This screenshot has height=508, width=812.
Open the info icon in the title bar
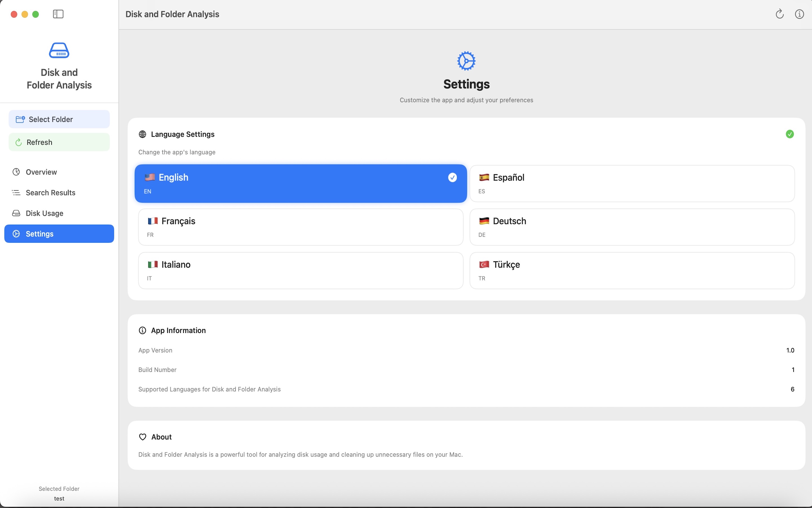point(799,14)
